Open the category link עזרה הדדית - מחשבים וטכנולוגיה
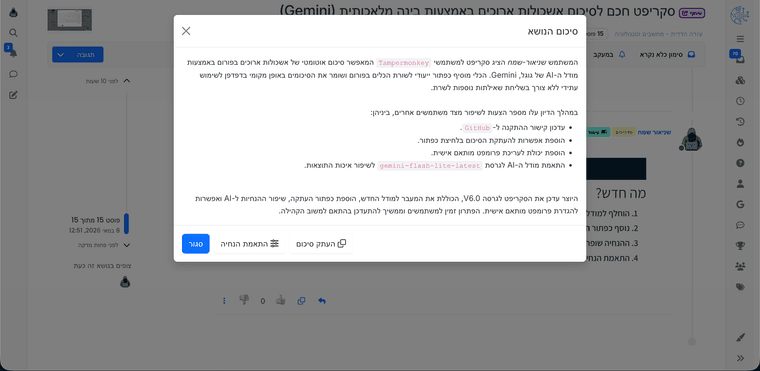This screenshot has height=371, width=760. [x=659, y=34]
